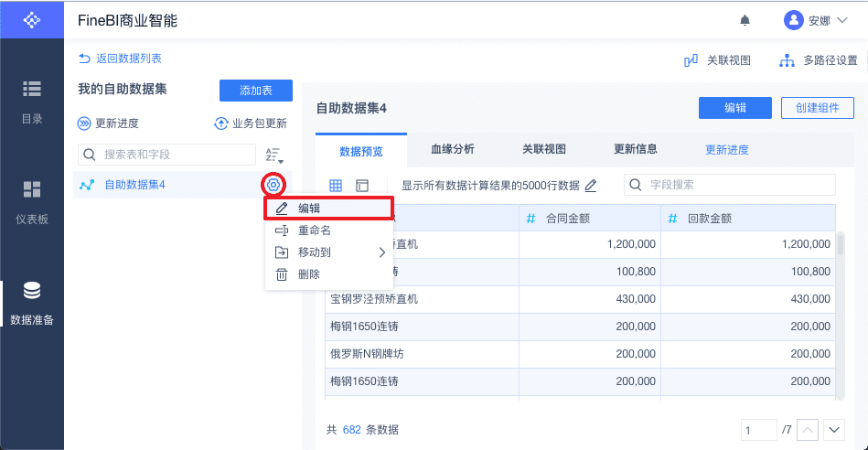The height and width of the screenshot is (450, 868).
Task: Expand the 安娜 user menu
Action: (x=816, y=20)
